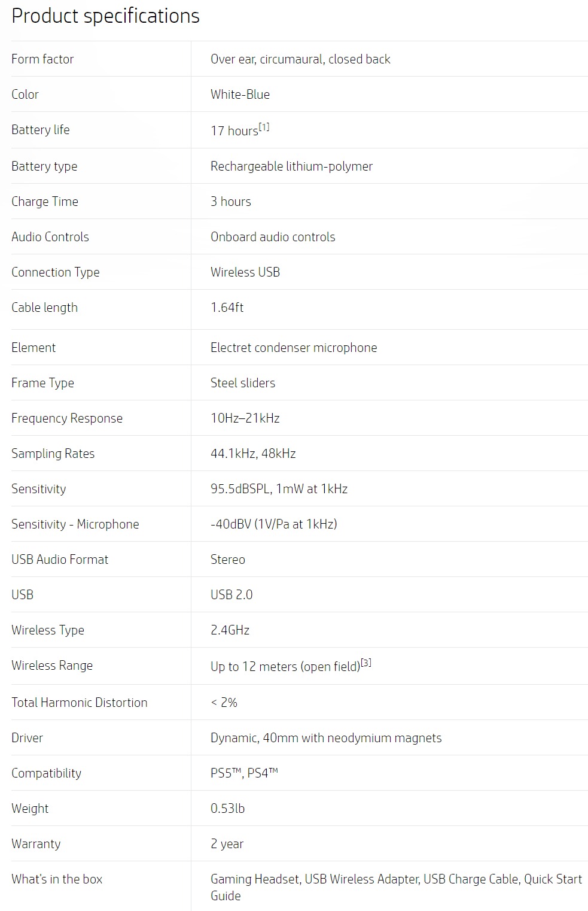
Task: Click the Frequency Response label
Action: [x=67, y=418]
